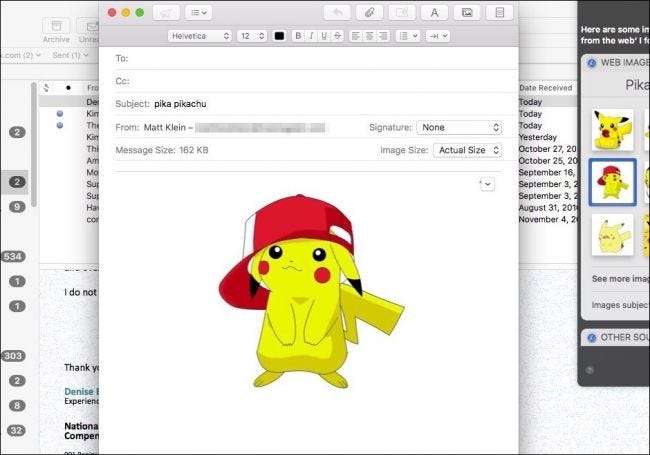650x455 pixels.
Task: Click the 32 count badge in sidebar
Action: [x=17, y=430]
